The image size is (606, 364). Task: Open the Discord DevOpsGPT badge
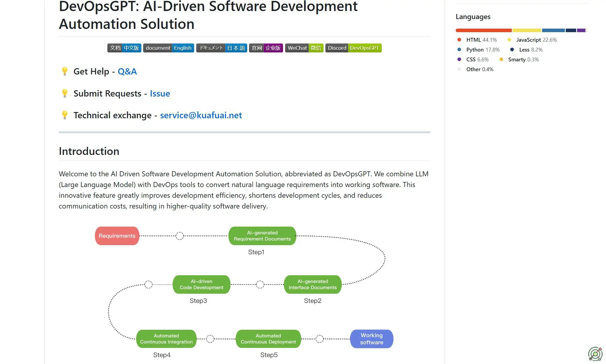pos(353,48)
